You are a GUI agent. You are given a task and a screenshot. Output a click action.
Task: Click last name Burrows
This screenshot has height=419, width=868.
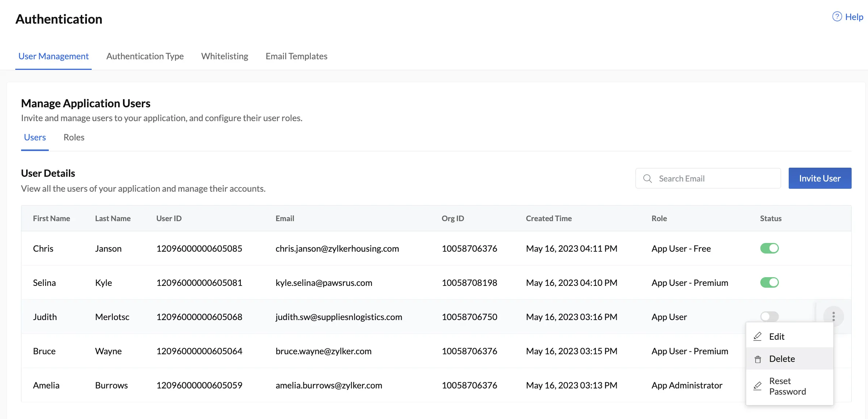[x=111, y=385]
